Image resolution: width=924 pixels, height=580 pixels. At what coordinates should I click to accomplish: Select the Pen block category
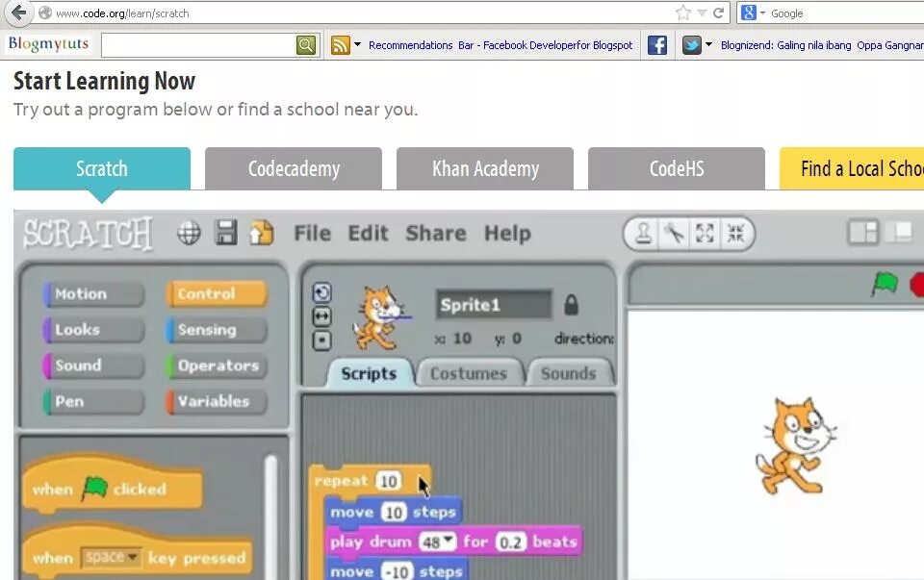tap(93, 402)
